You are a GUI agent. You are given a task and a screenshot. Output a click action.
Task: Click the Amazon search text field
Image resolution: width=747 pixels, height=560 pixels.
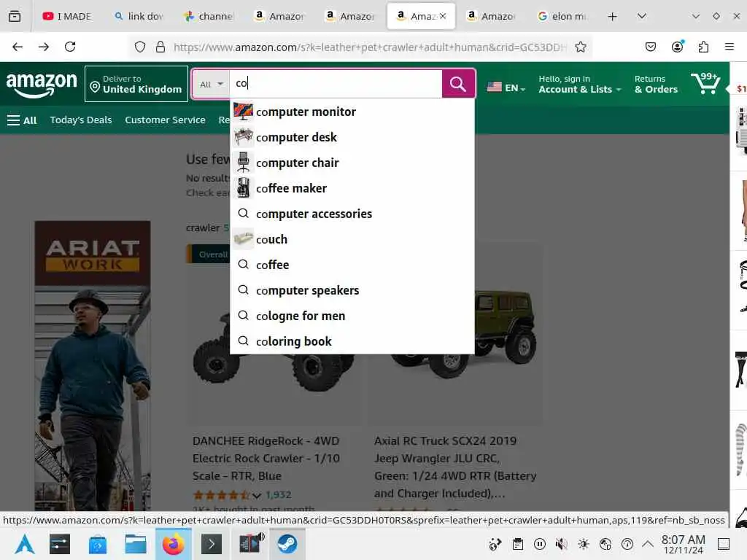pyautogui.click(x=336, y=84)
